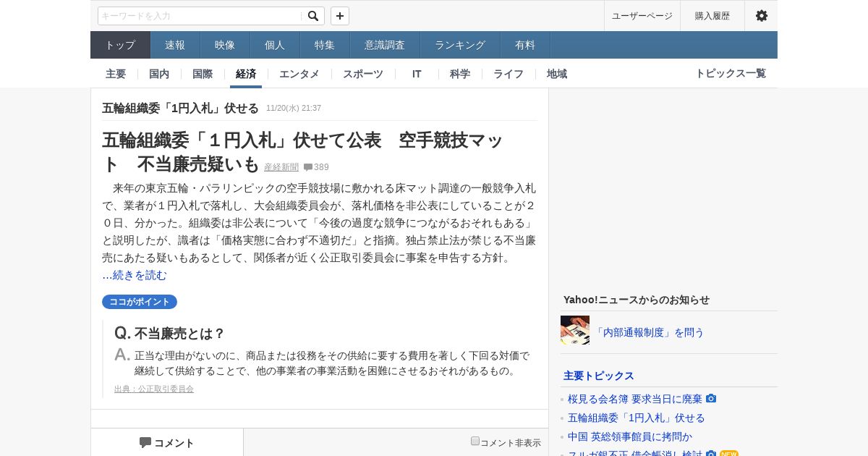Screen dimensions: 868x456
Task: Switch to the 速報 tab
Action: pos(175,45)
